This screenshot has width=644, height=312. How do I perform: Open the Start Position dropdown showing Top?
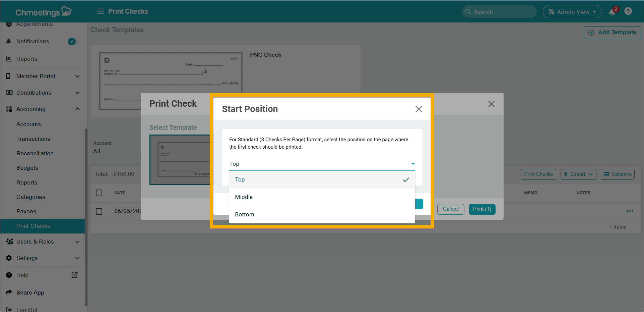click(322, 164)
